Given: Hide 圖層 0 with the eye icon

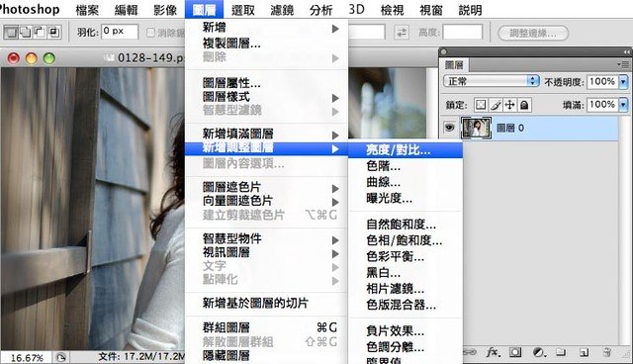Looking at the screenshot, I should click(x=449, y=128).
